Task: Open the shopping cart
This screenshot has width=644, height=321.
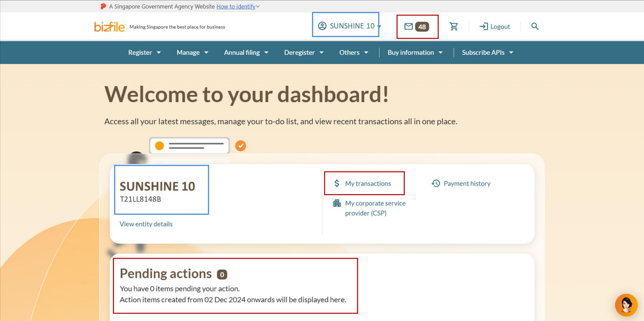Action: 454,26
